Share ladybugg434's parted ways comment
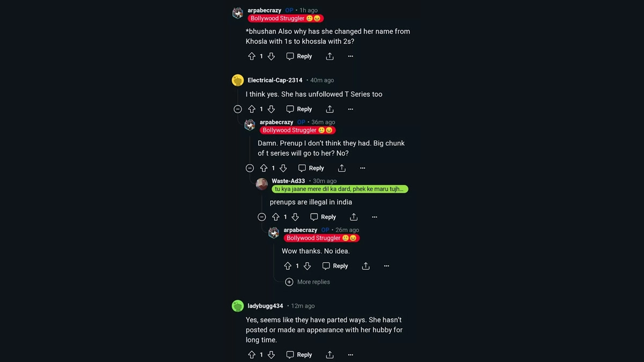Screen dimensions: 644x362 (330, 354)
